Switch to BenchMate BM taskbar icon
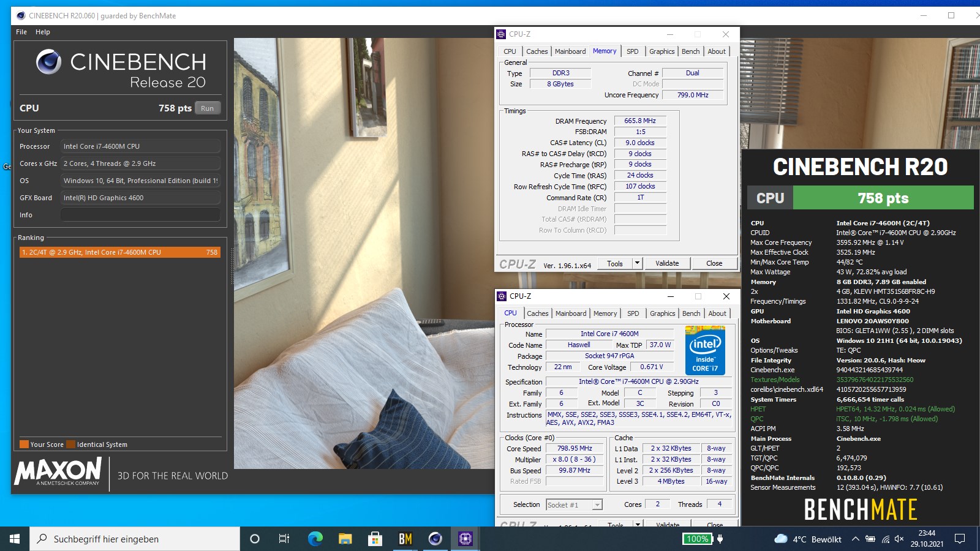The height and width of the screenshot is (551, 980). coord(405,539)
